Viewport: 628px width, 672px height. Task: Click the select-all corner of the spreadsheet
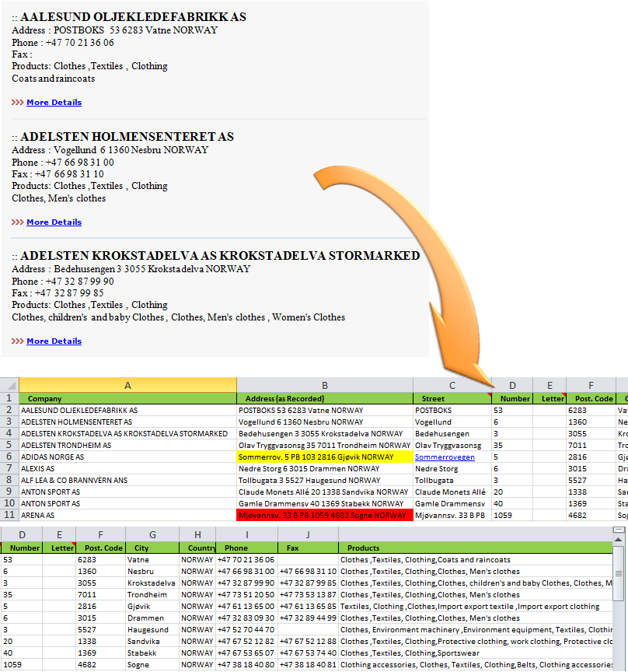tap(9, 385)
